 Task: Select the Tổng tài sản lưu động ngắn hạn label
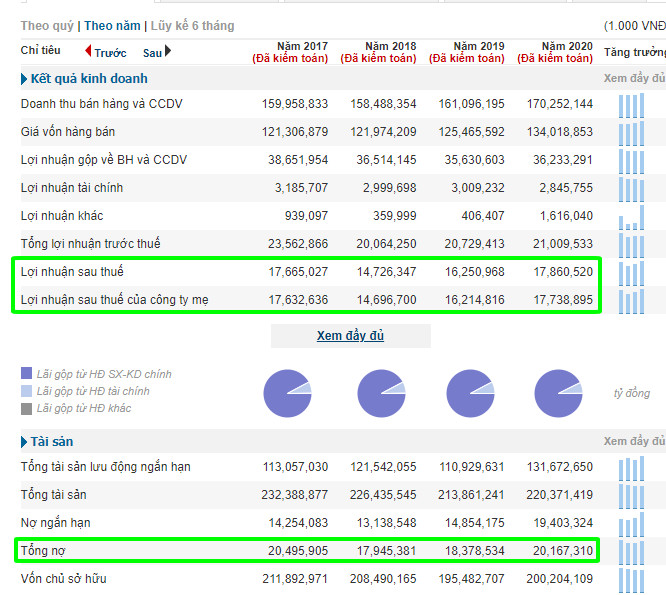tap(106, 467)
